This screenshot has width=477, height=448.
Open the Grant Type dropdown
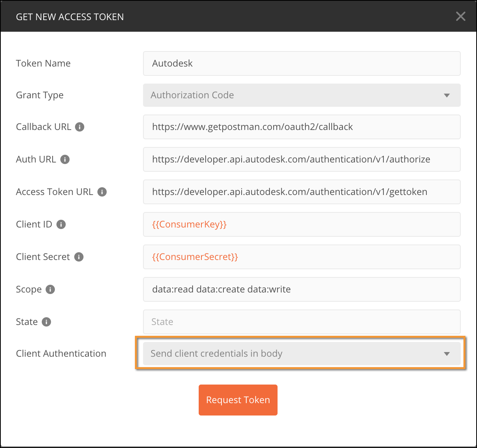tap(302, 95)
